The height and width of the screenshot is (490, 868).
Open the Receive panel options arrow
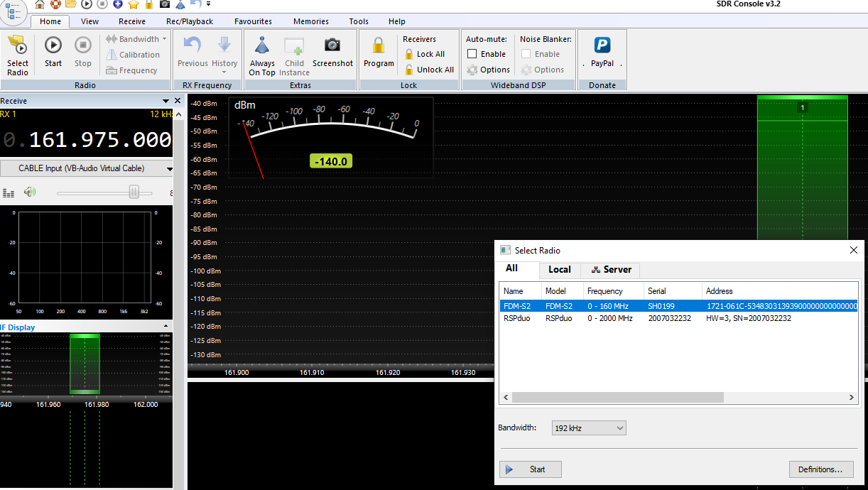166,101
